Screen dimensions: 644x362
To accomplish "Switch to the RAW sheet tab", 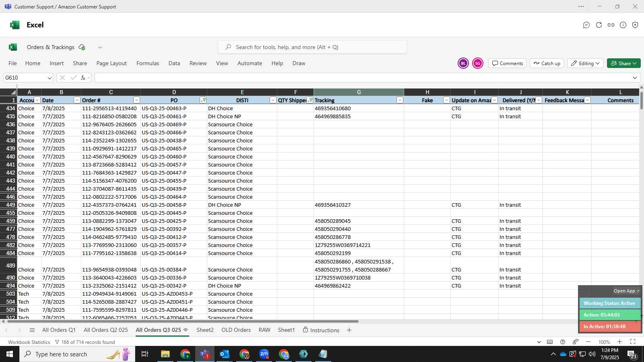I will pyautogui.click(x=264, y=330).
